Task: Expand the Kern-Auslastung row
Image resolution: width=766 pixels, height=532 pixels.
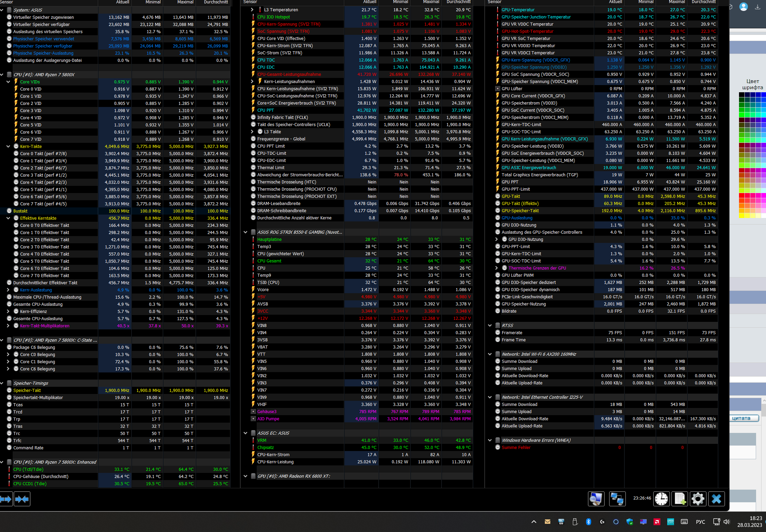Action: (8, 290)
